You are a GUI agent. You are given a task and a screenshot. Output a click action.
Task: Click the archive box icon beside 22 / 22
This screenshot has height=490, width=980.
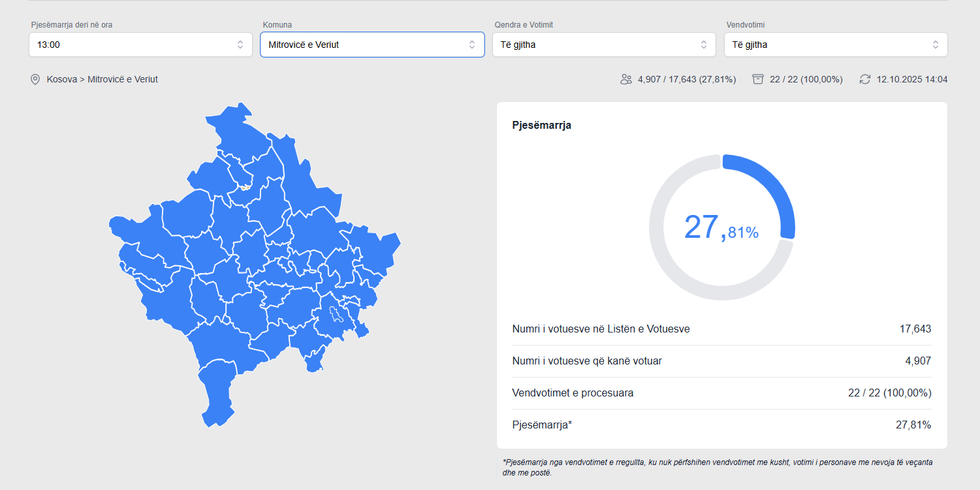click(x=758, y=79)
